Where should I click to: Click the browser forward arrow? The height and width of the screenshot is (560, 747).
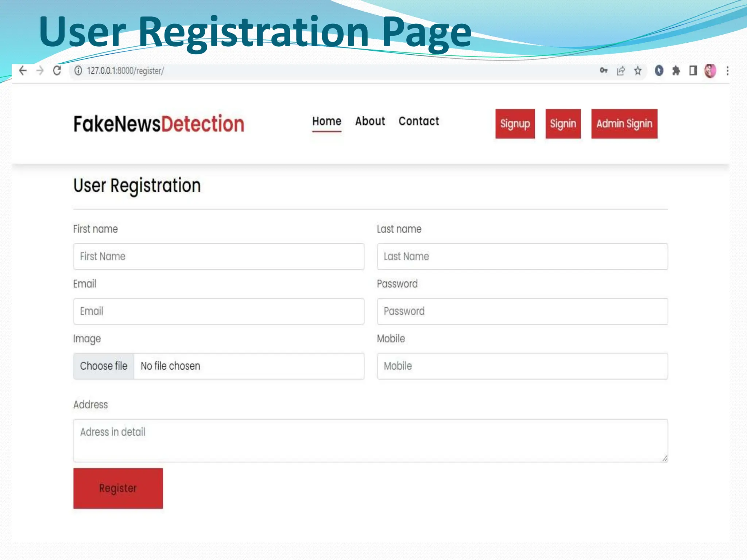(40, 71)
